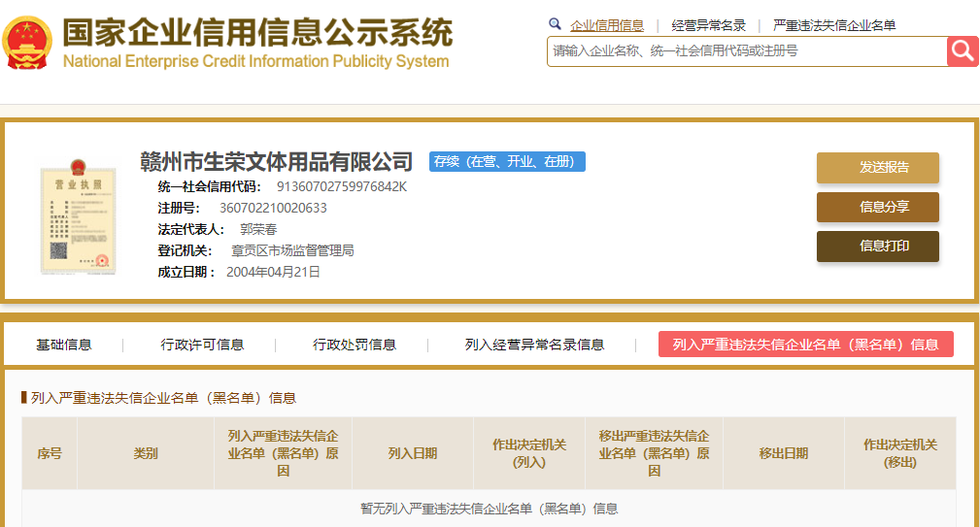Click the registration authority 章贡区市场监督管理局
The width and height of the screenshot is (980, 527).
(x=292, y=250)
